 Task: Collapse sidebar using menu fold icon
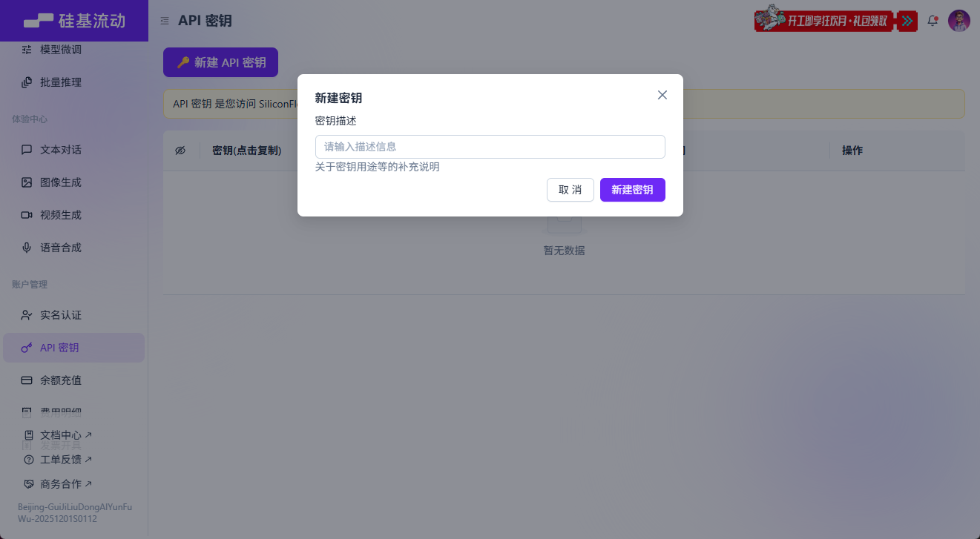coord(165,21)
